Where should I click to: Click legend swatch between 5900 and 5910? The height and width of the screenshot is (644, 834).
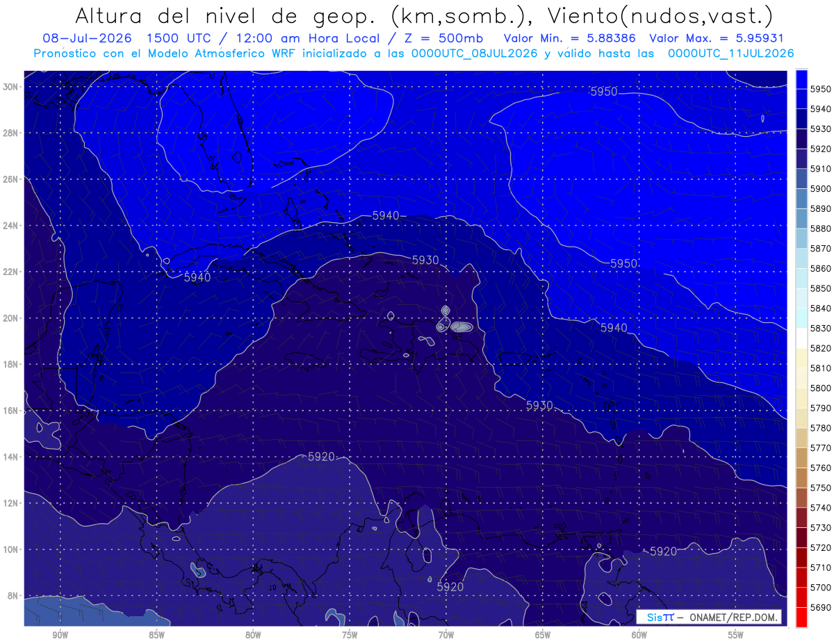[801, 179]
